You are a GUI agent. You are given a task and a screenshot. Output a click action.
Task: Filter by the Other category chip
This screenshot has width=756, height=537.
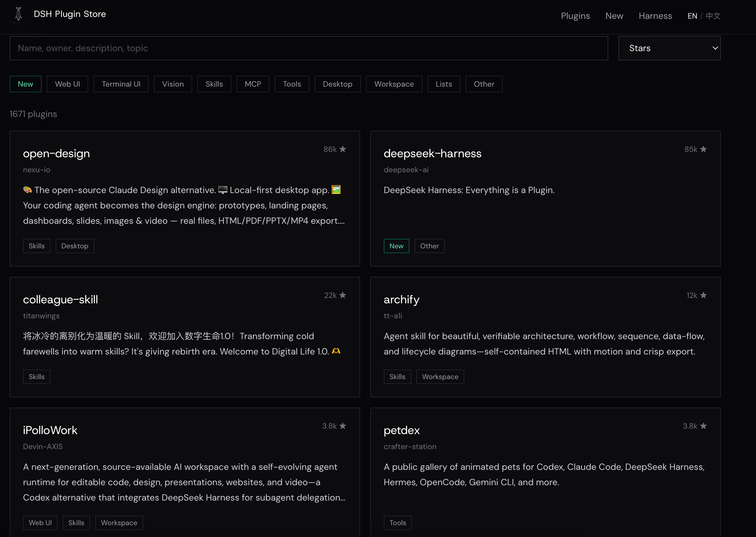[484, 84]
